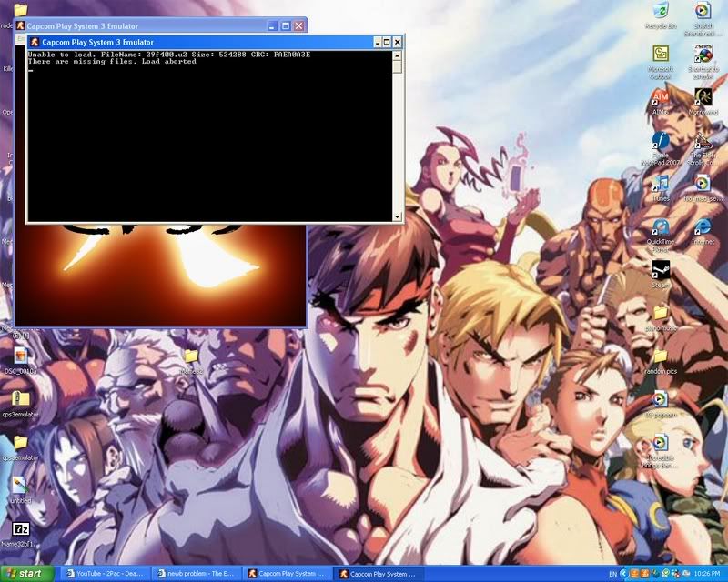The height and width of the screenshot is (582, 728).
Task: Open the console window's title bar system icon
Action: [35, 42]
